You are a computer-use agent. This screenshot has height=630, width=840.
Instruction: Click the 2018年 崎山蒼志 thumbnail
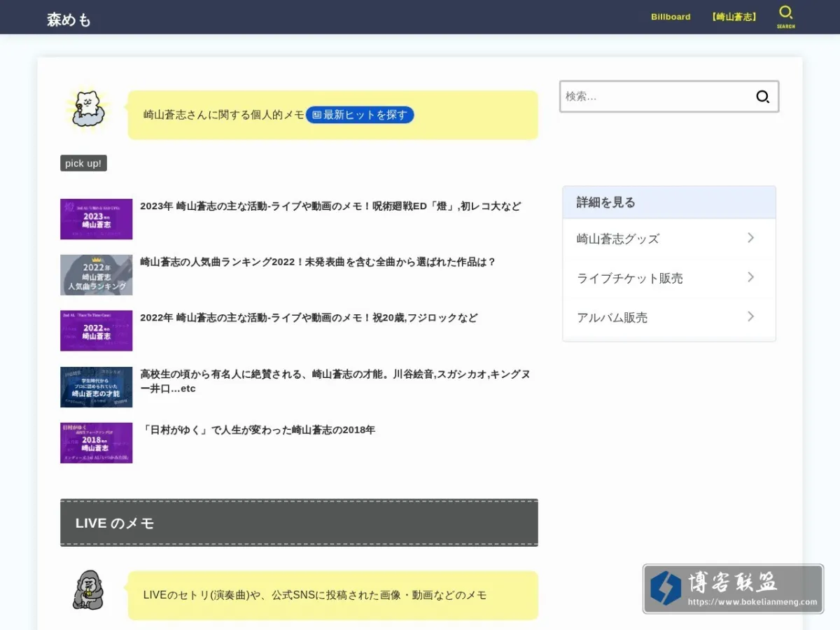(96, 443)
